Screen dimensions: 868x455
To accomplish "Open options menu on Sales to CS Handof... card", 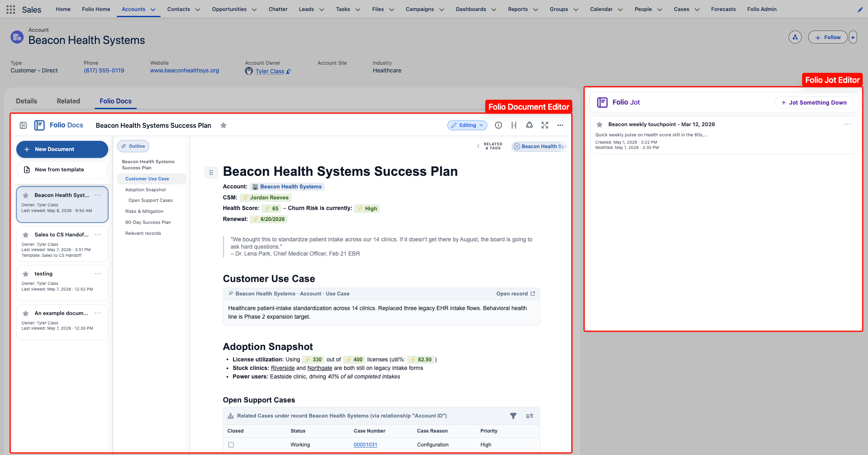I will 98,235.
